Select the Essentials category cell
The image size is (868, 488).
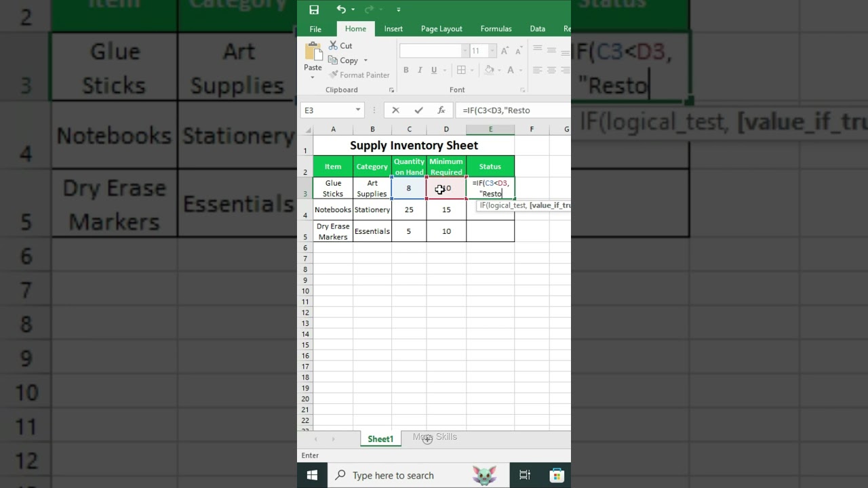(372, 231)
